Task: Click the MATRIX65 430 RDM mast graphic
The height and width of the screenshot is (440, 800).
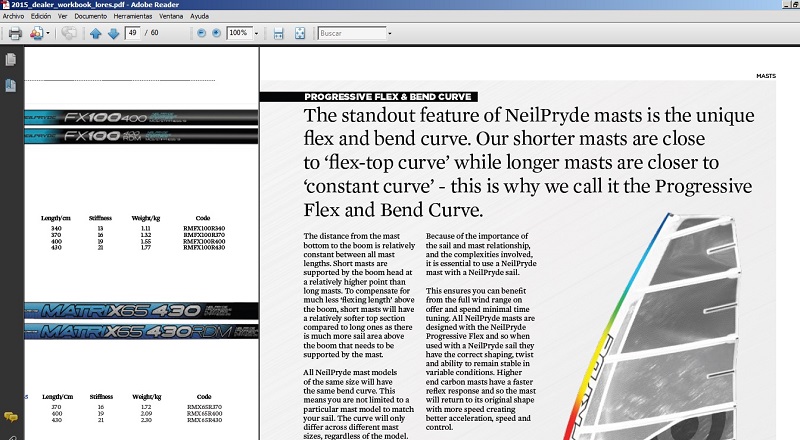Action: (141, 331)
